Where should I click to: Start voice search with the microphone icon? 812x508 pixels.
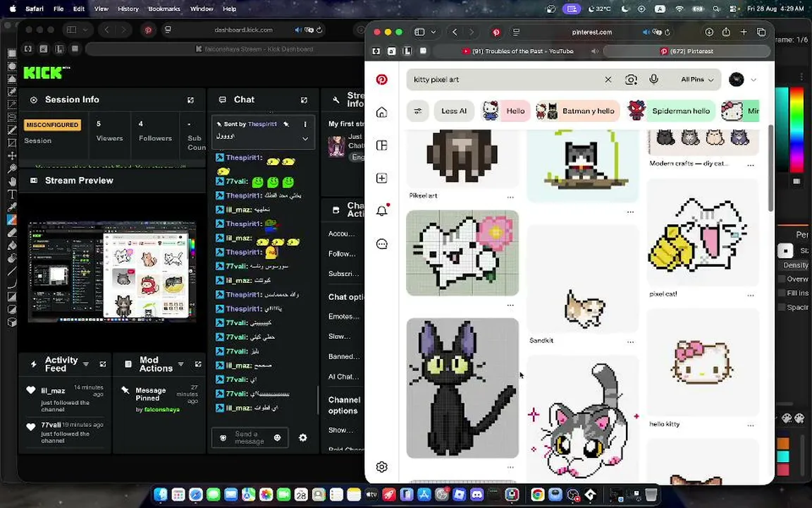(x=653, y=79)
